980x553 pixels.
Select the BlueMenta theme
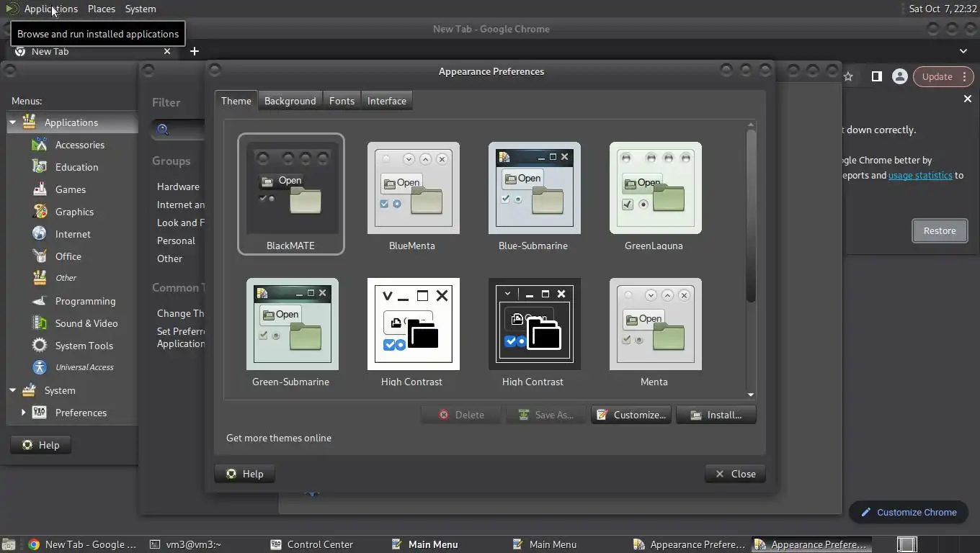pyautogui.click(x=412, y=194)
